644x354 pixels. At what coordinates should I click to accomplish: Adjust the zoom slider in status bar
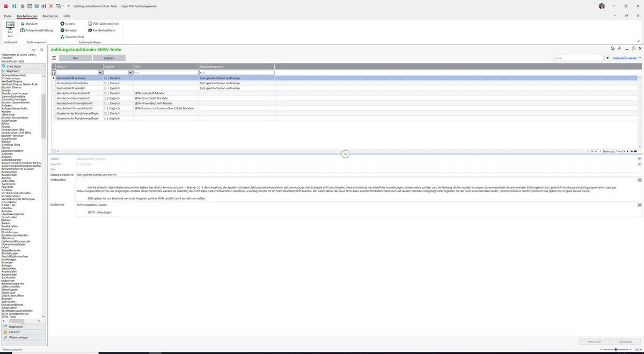[x=615, y=349]
